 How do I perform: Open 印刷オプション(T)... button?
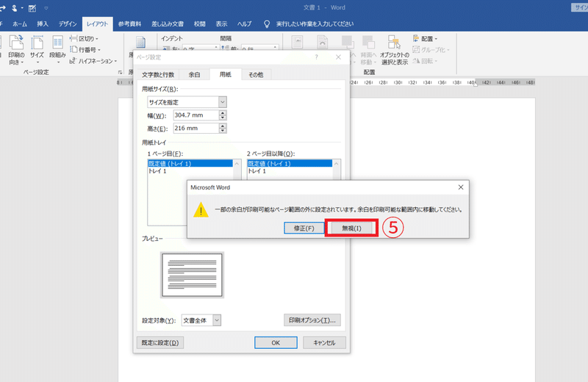pos(312,320)
